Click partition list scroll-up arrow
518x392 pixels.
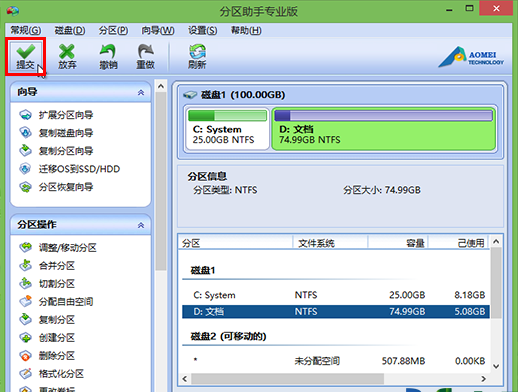tap(496, 241)
